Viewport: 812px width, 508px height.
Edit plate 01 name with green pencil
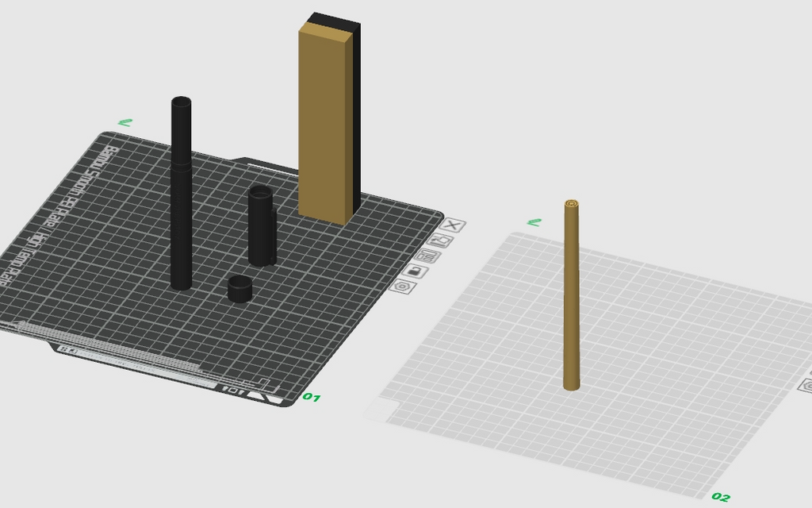click(125, 122)
